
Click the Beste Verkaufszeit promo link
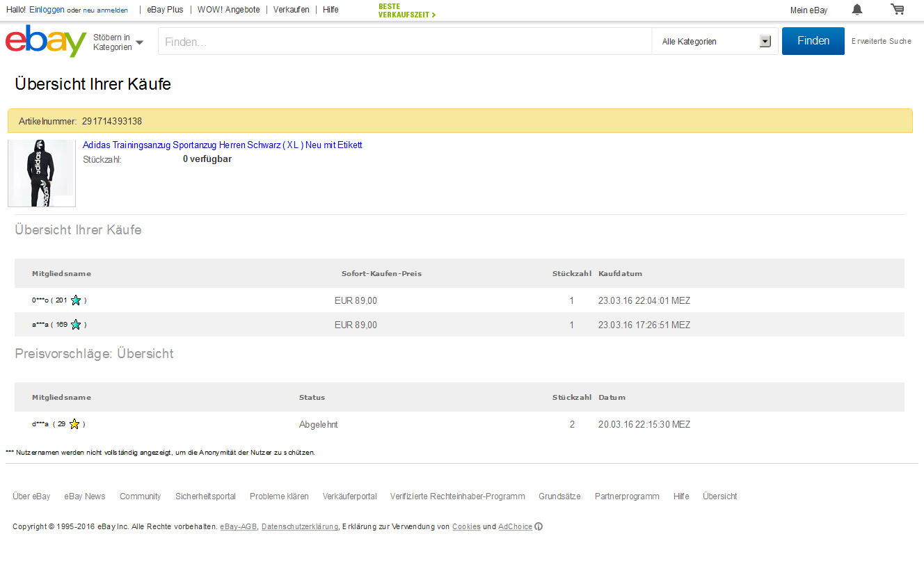[407, 10]
